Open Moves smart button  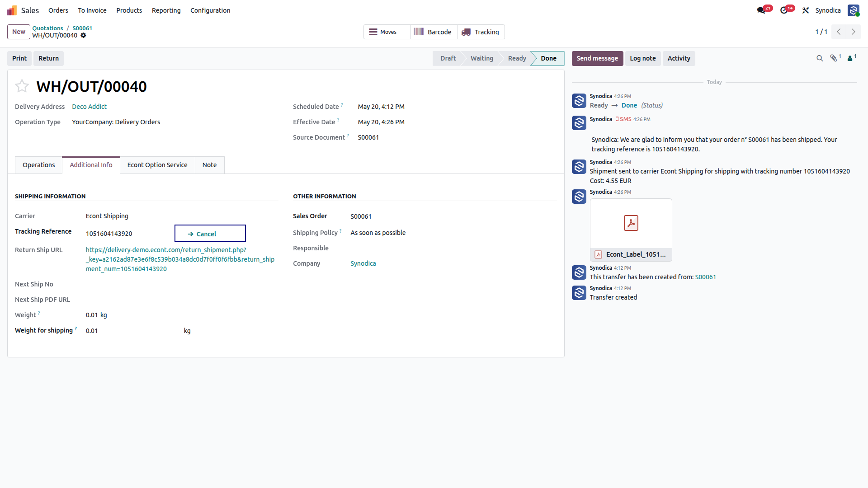coord(387,32)
